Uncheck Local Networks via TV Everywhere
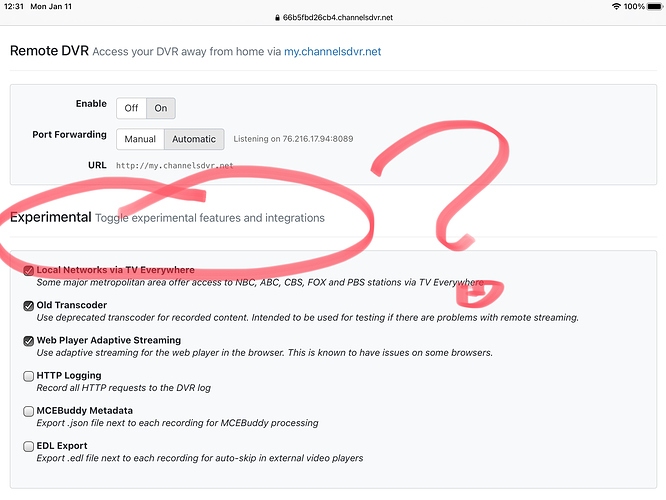The width and height of the screenshot is (666, 500). 28,270
